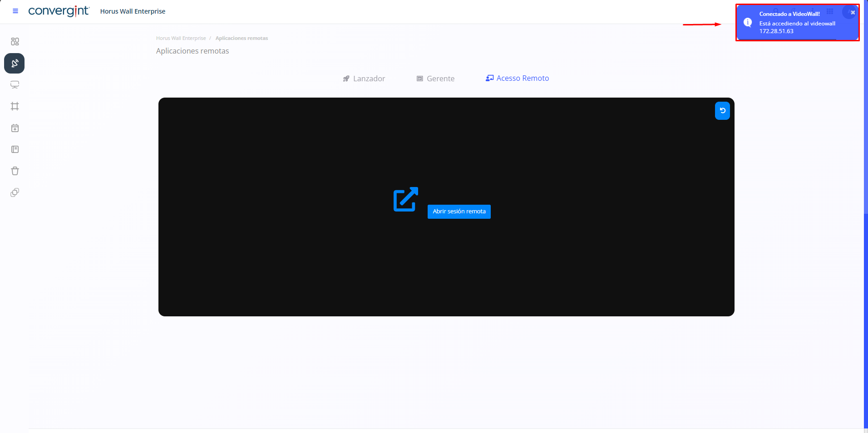Open the notebook icon in the sidebar
The height and width of the screenshot is (433, 868).
pos(15,149)
